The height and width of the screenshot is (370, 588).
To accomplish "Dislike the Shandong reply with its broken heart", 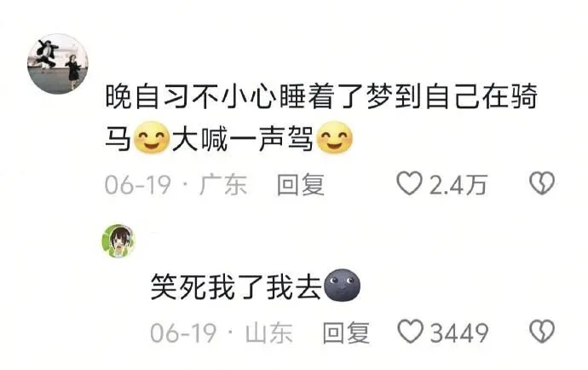I will pos(542,331).
